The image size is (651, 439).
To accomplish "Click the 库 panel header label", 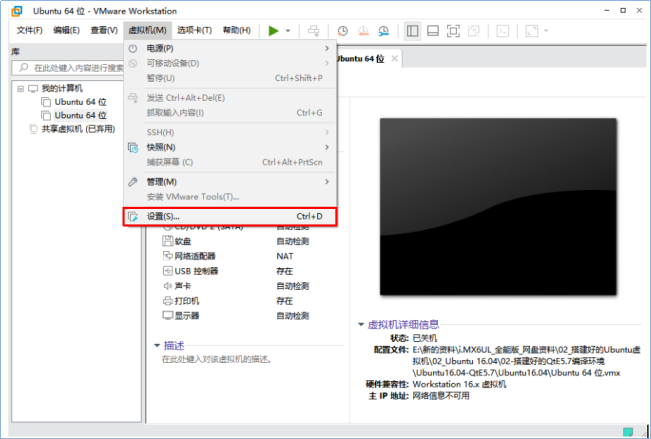I will click(15, 52).
